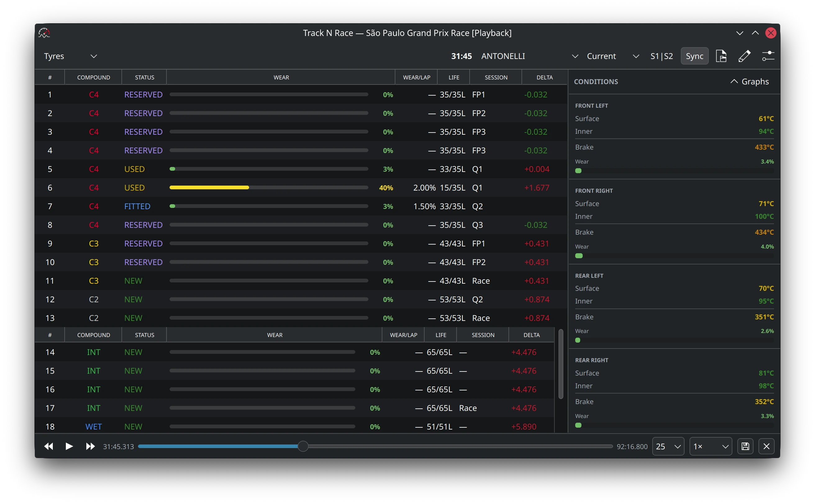Collapse the Graphs section
Viewport: 815px width, 504px height.
click(749, 81)
